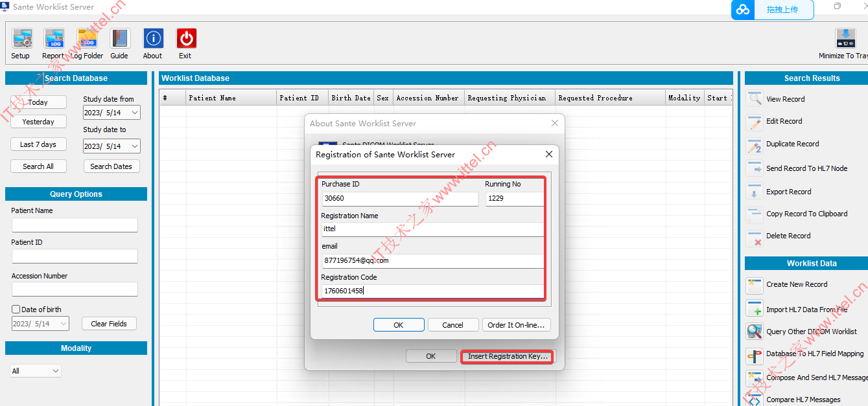Select Edit Record in Search Results
Screen dimensions: 868x406
pos(784,121)
